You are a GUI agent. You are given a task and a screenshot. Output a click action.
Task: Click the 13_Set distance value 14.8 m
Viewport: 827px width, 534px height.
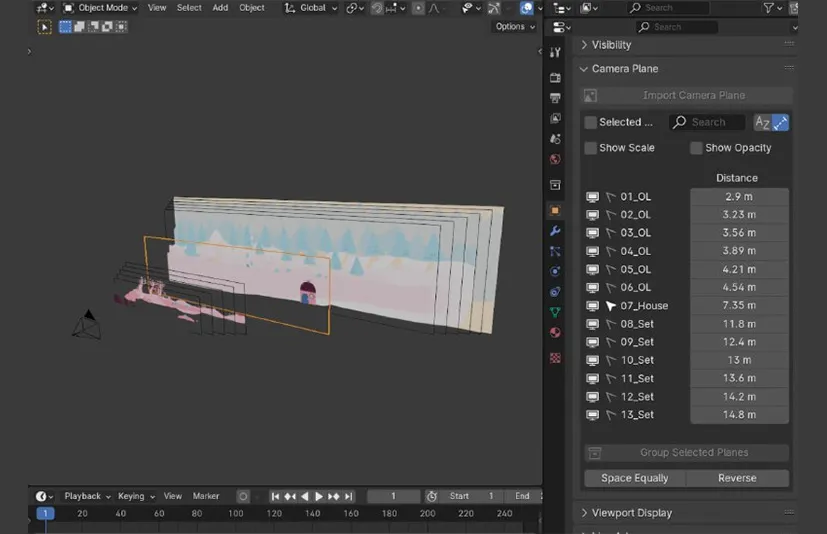739,415
